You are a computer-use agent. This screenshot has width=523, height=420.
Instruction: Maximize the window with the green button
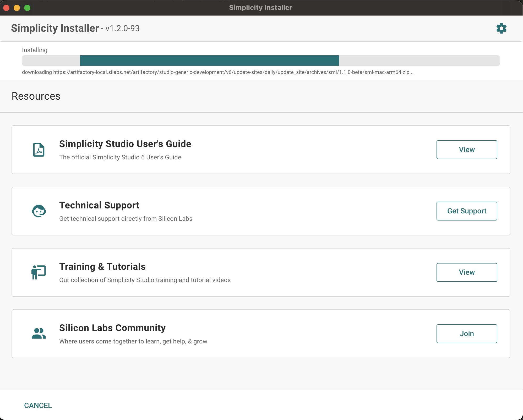pos(27,8)
